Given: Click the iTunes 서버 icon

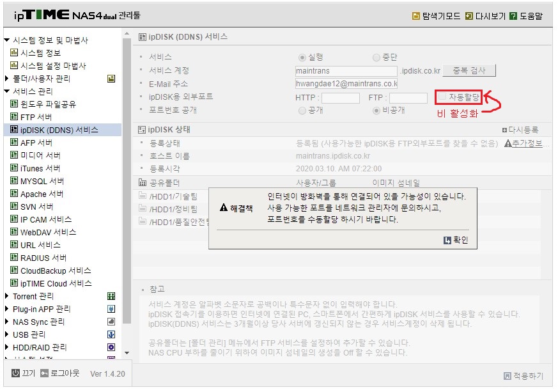Looking at the screenshot, I should click(14, 168).
